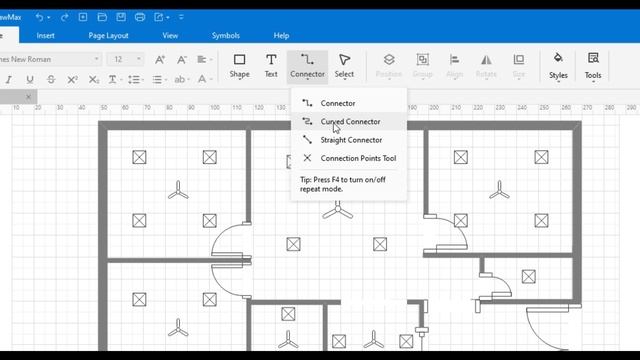Open font color A dropdown
This screenshot has height=360, width=640.
(204, 79)
